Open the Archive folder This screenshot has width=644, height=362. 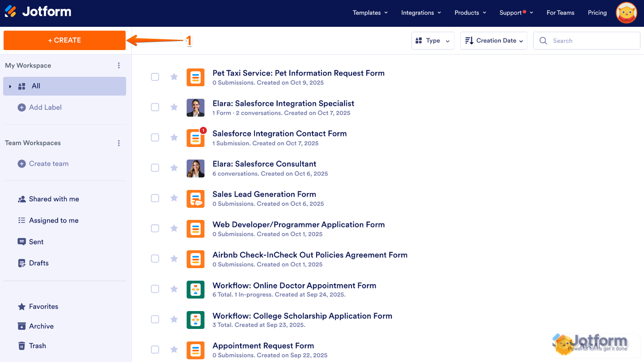[x=35, y=326]
